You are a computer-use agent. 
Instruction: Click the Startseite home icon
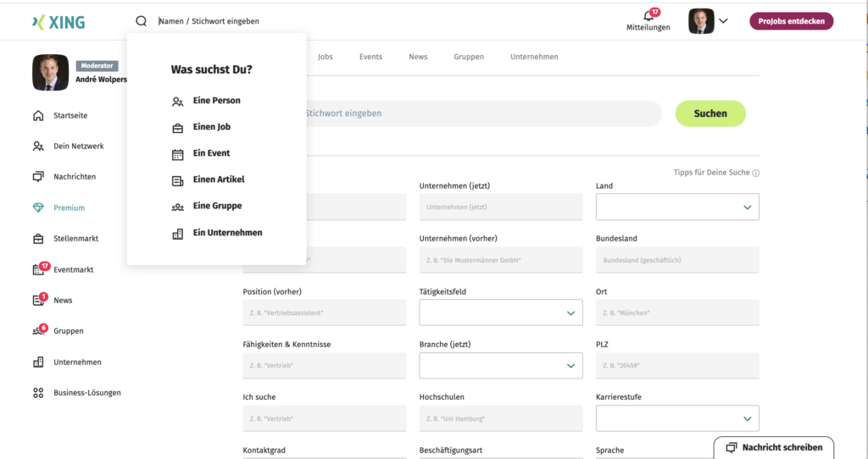(x=38, y=115)
